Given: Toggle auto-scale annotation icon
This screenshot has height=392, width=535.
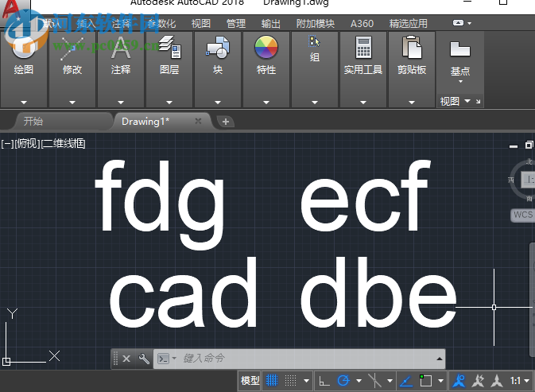Looking at the screenshot, I should [478, 380].
